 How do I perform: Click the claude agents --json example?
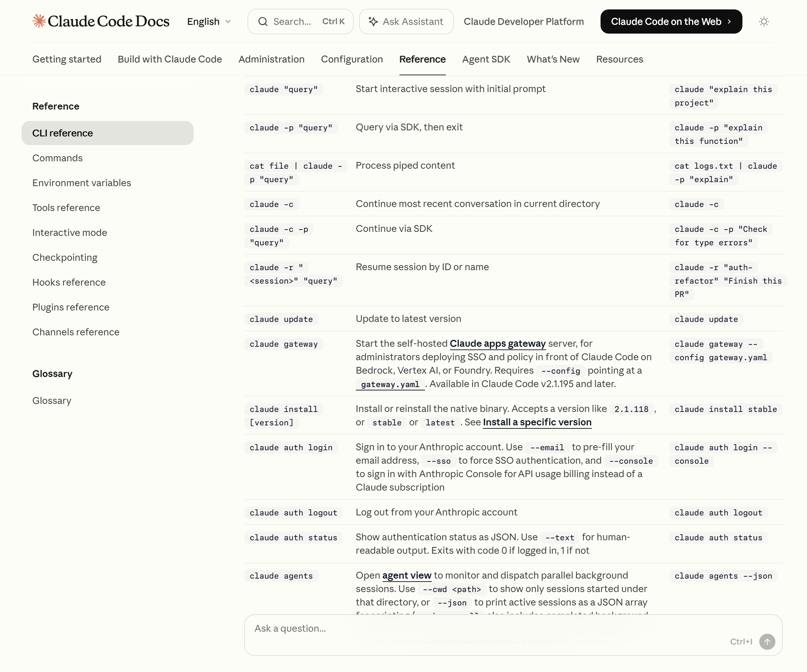tap(723, 576)
